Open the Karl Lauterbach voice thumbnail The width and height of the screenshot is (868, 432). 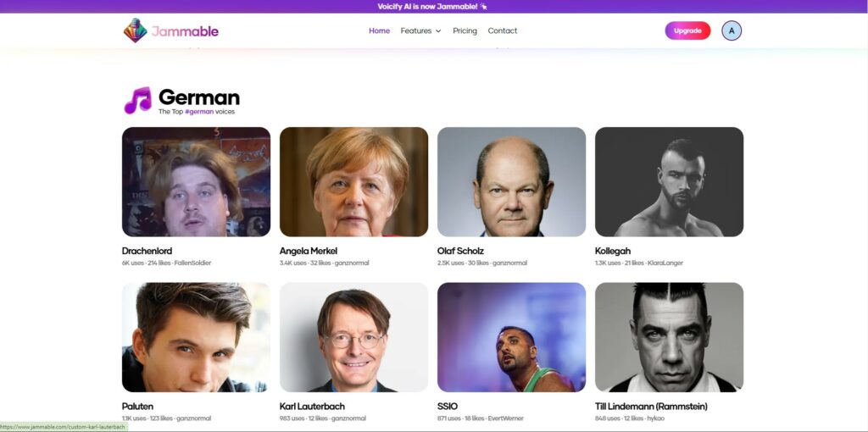click(x=353, y=337)
